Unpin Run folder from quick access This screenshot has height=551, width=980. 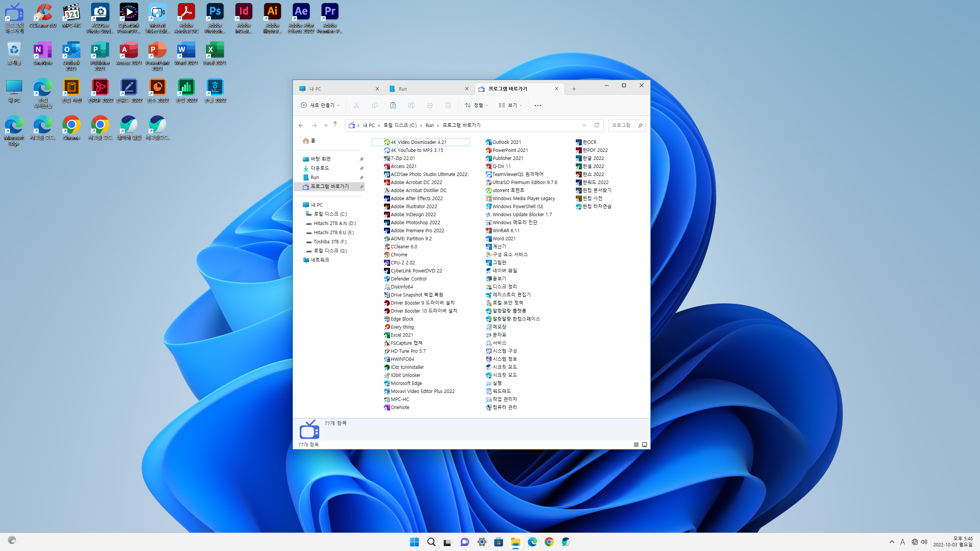[x=361, y=178]
